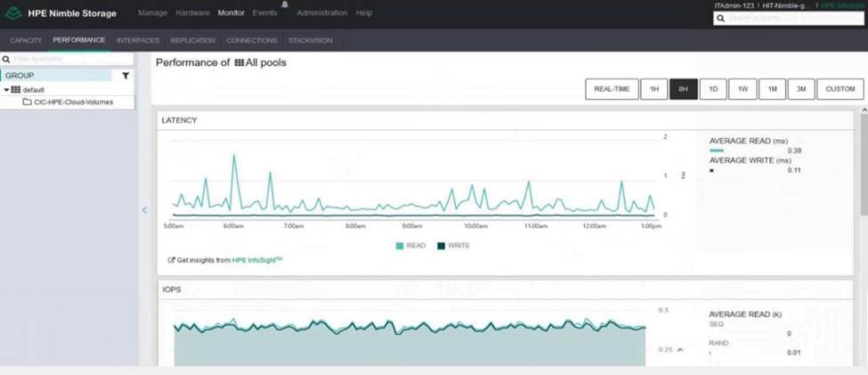The image size is (868, 375).
Task: Click the external link icon near Get insights
Action: (171, 260)
